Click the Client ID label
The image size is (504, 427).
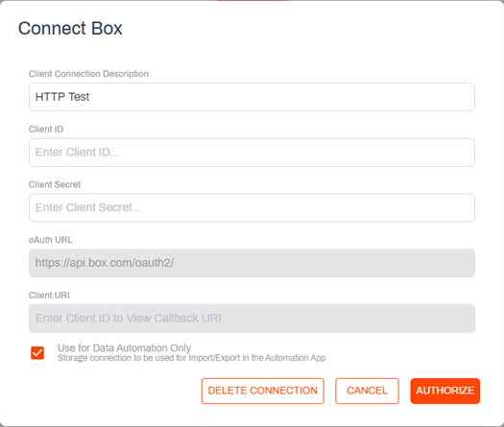46,130
